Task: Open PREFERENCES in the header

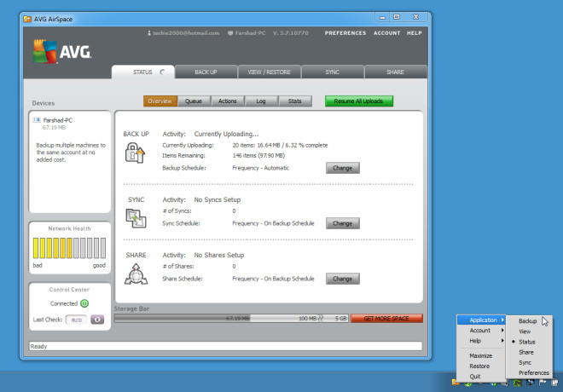Action: pos(345,33)
